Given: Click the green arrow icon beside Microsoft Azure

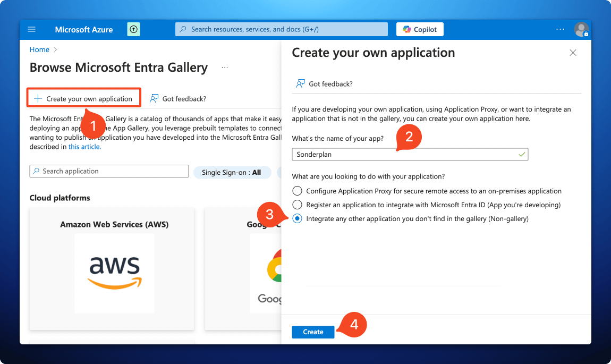Looking at the screenshot, I should pyautogui.click(x=133, y=29).
